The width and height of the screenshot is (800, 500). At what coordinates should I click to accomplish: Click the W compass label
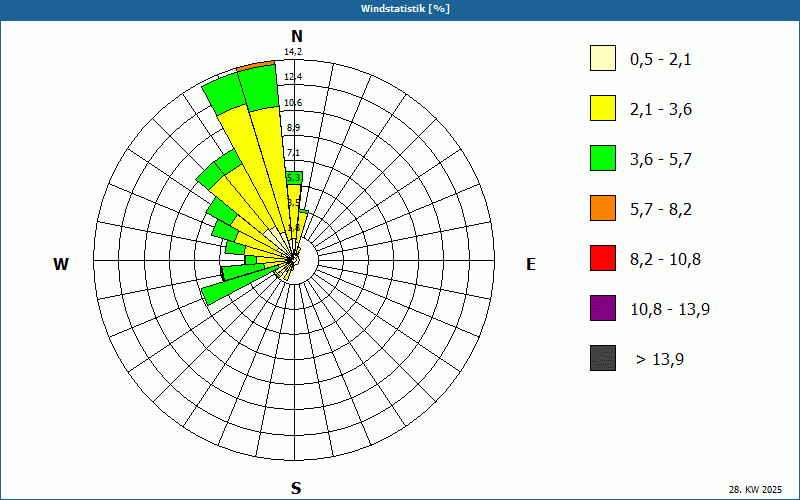pyautogui.click(x=61, y=264)
